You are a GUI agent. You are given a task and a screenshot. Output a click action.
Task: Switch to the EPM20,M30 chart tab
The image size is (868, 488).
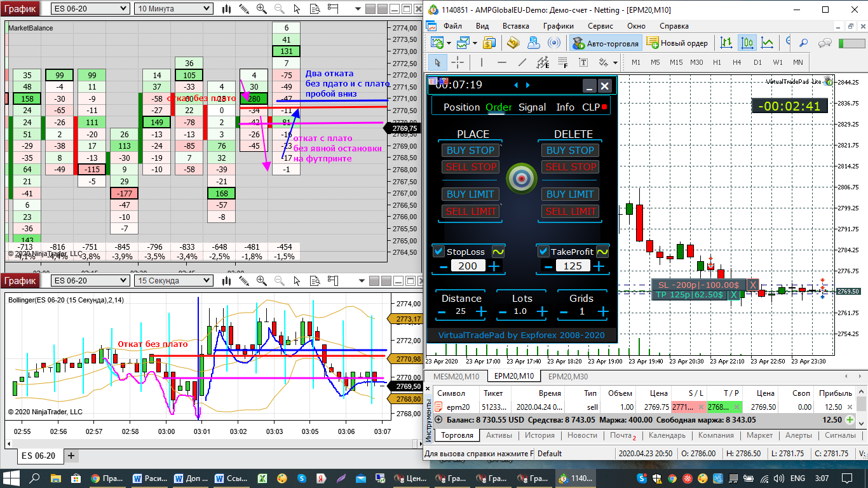tap(568, 377)
